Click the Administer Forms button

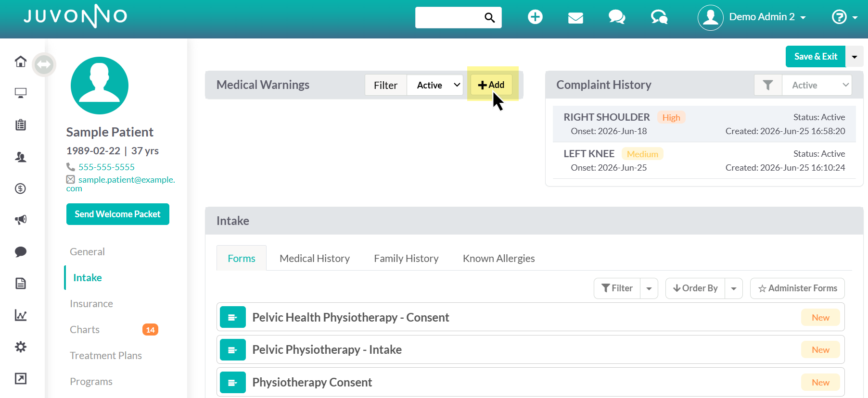coord(797,288)
